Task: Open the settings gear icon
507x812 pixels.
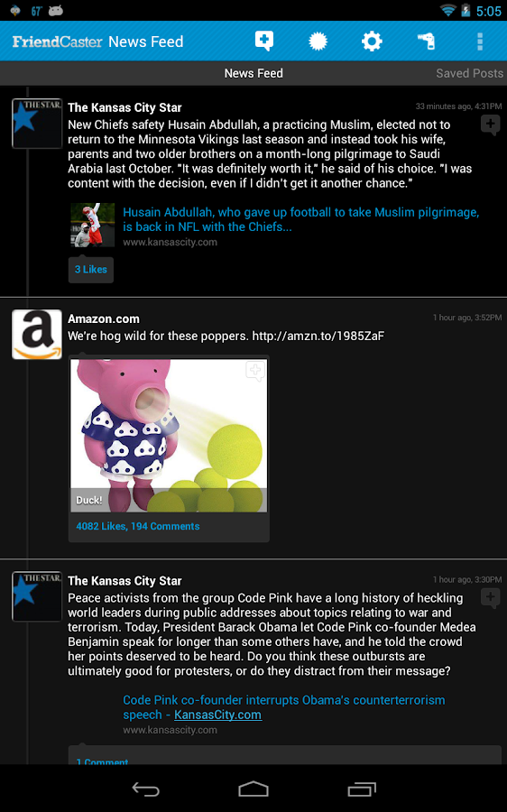Action: (372, 41)
